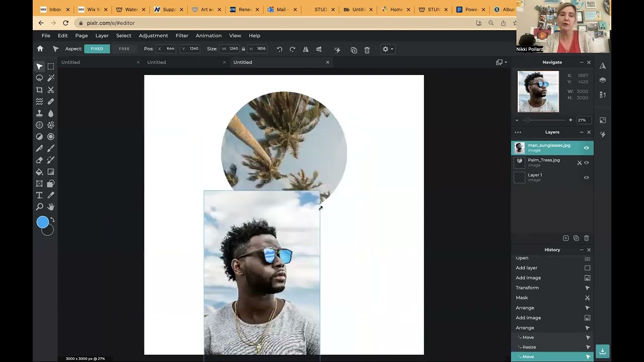Hide the Palm_Trees.jpg layer
The width and height of the screenshot is (644, 362).
pyautogui.click(x=586, y=163)
